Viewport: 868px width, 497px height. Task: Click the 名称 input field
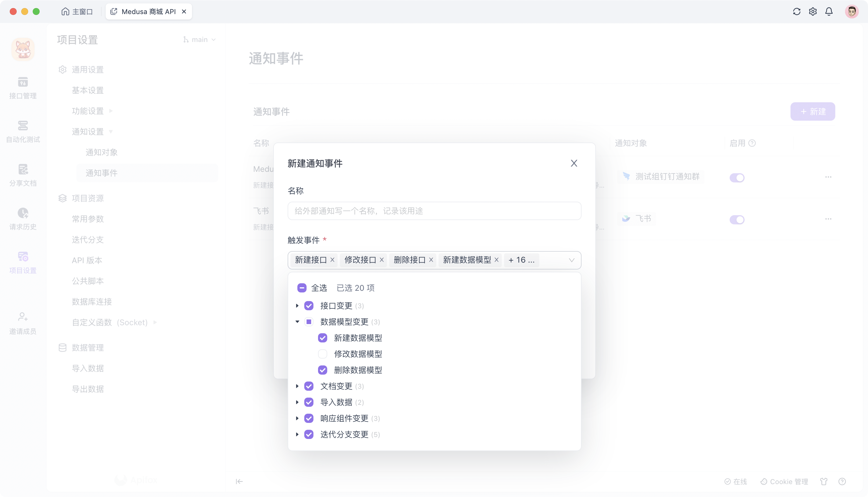click(434, 211)
